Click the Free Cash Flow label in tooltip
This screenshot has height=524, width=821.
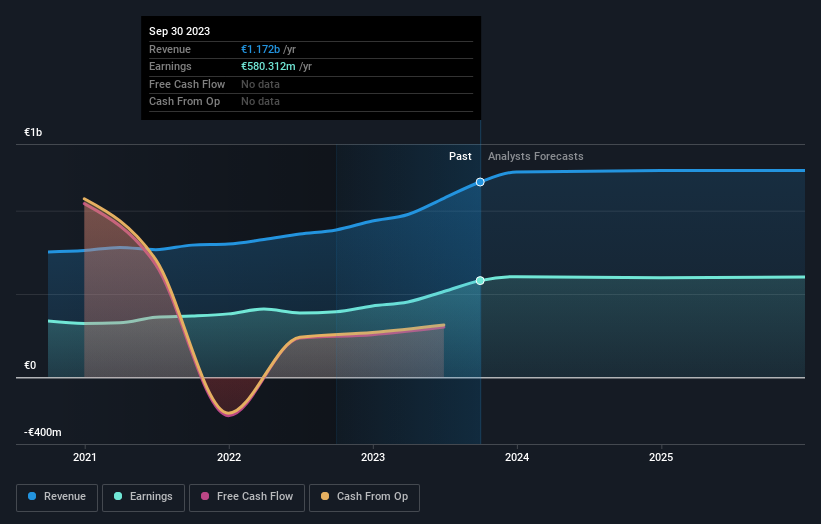[187, 84]
